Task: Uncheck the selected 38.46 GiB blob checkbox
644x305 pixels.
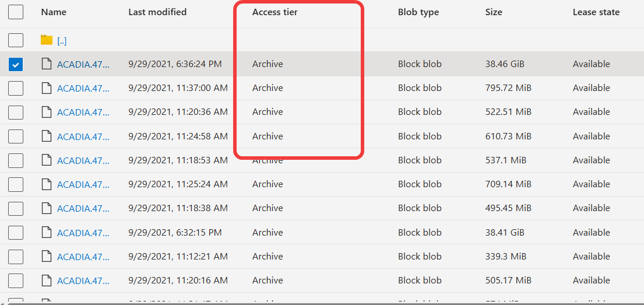Action: point(16,64)
